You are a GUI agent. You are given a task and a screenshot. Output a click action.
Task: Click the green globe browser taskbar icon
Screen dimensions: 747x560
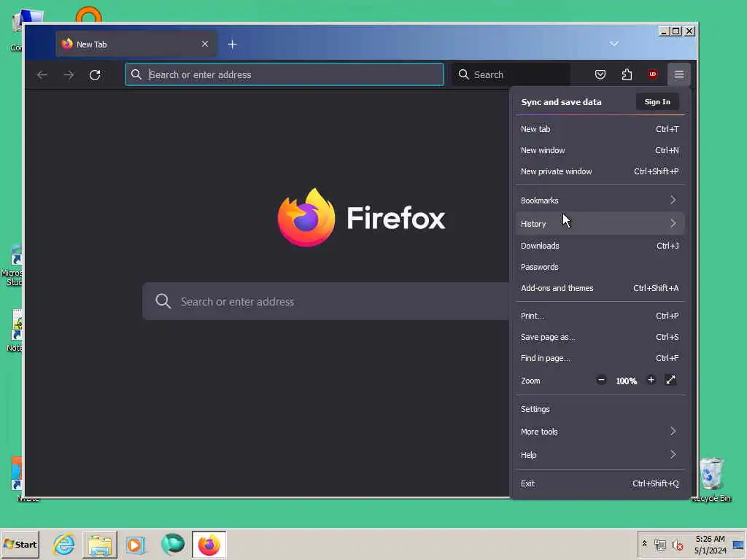point(172,544)
